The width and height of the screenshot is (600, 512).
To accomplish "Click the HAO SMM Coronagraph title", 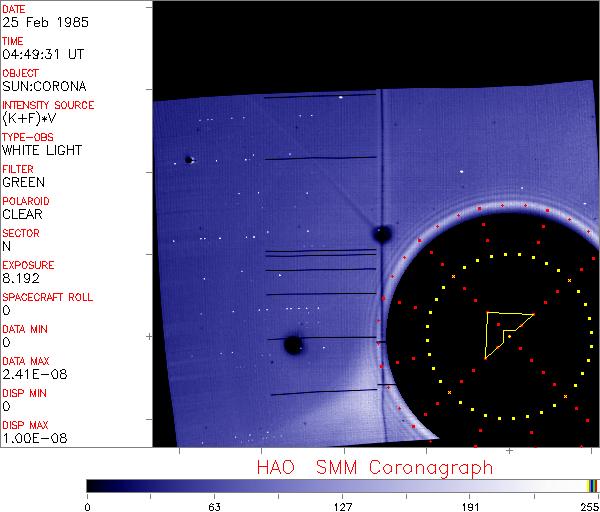I will [x=374, y=467].
